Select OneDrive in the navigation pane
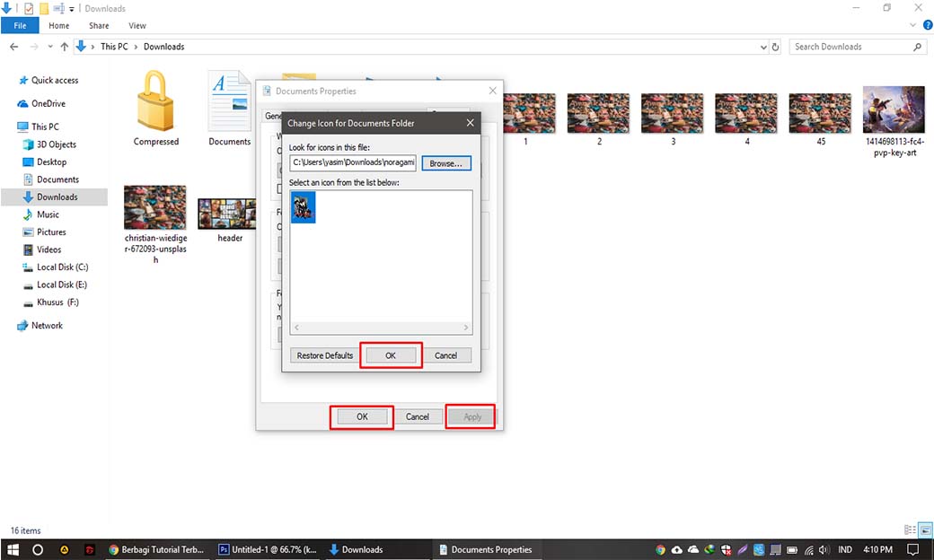Screen dimensions: 934x560 (x=41, y=103)
